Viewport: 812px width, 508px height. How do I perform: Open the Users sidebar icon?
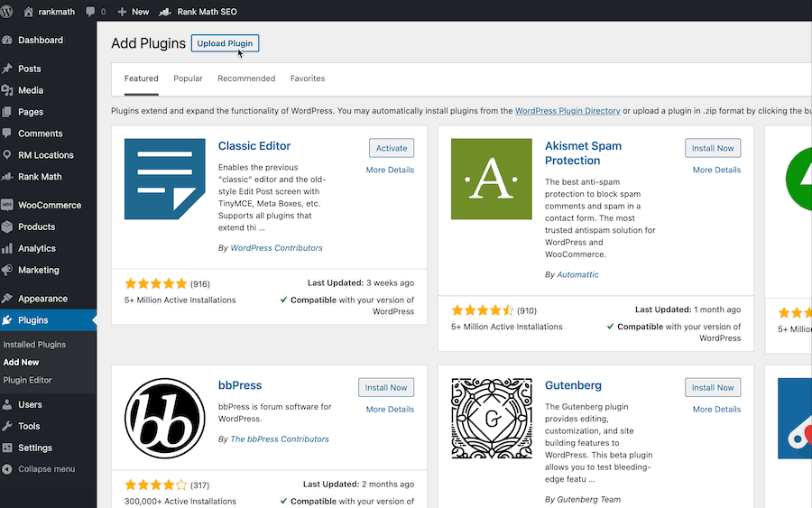(6, 404)
